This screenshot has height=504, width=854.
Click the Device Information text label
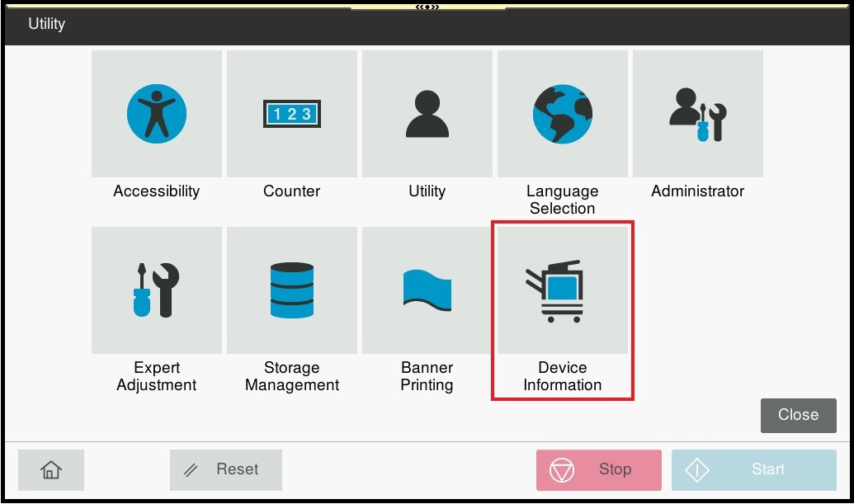pyautogui.click(x=563, y=377)
